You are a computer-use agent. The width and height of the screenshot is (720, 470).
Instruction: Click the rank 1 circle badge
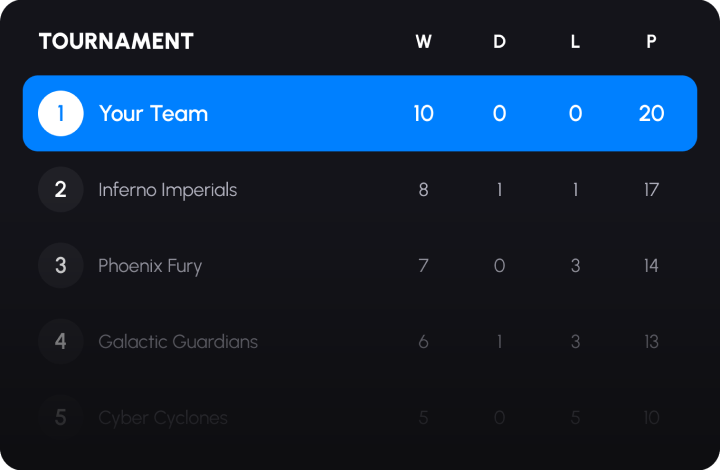61,113
